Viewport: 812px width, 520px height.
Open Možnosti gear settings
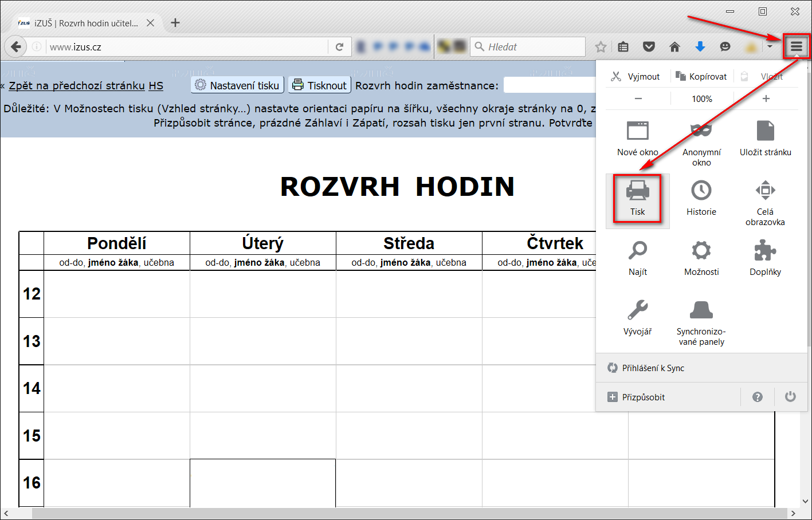(x=701, y=258)
